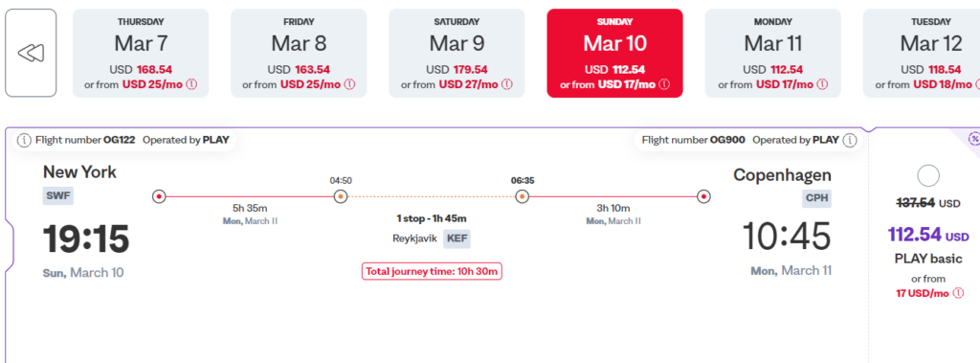Open info icon on Mar 11 monthly price
The image size is (980, 363).
point(824,84)
